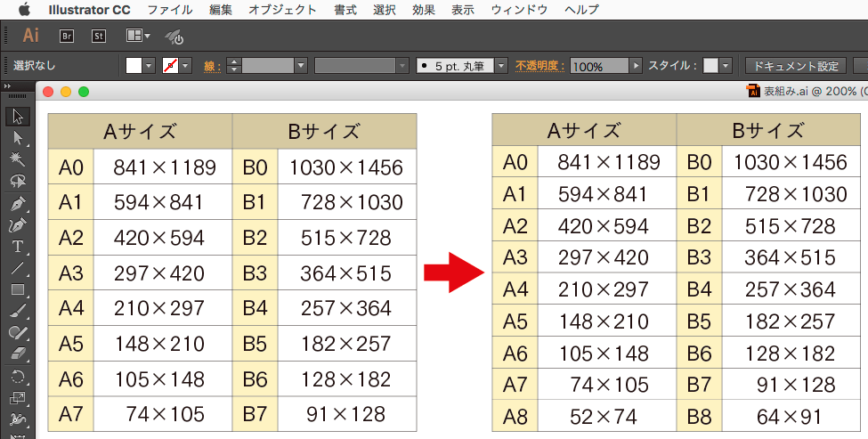Select the Paintbrush tool
868x439 pixels.
tap(18, 311)
